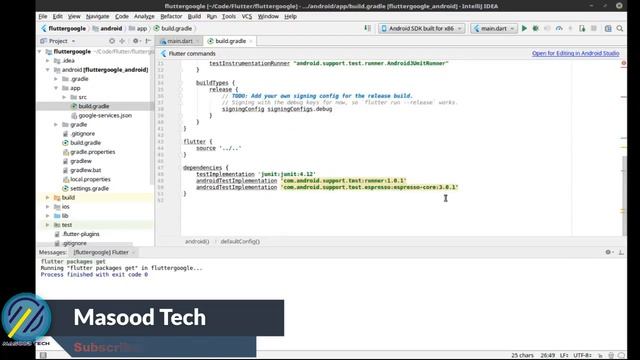Click the Flutter logo beside Flutter commands

pos(163,53)
